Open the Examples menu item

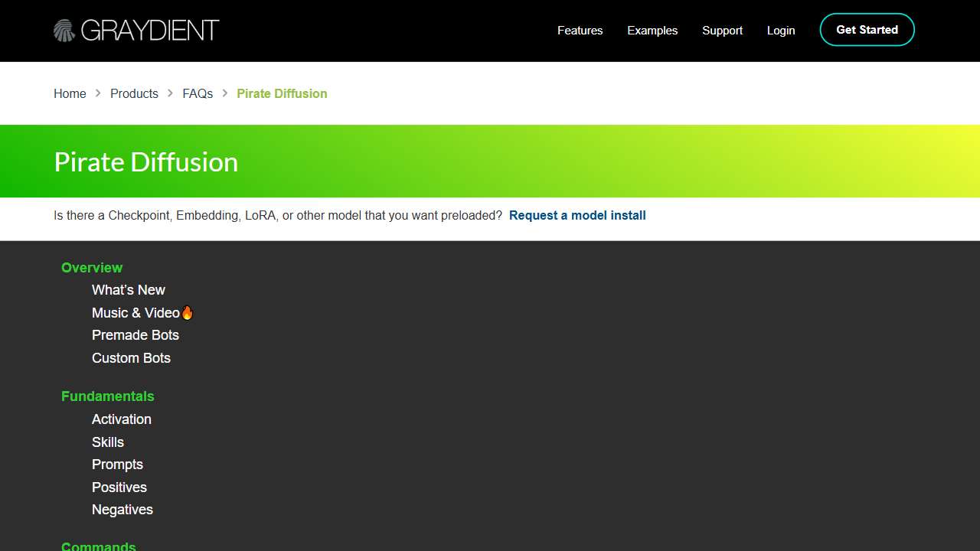tap(652, 31)
